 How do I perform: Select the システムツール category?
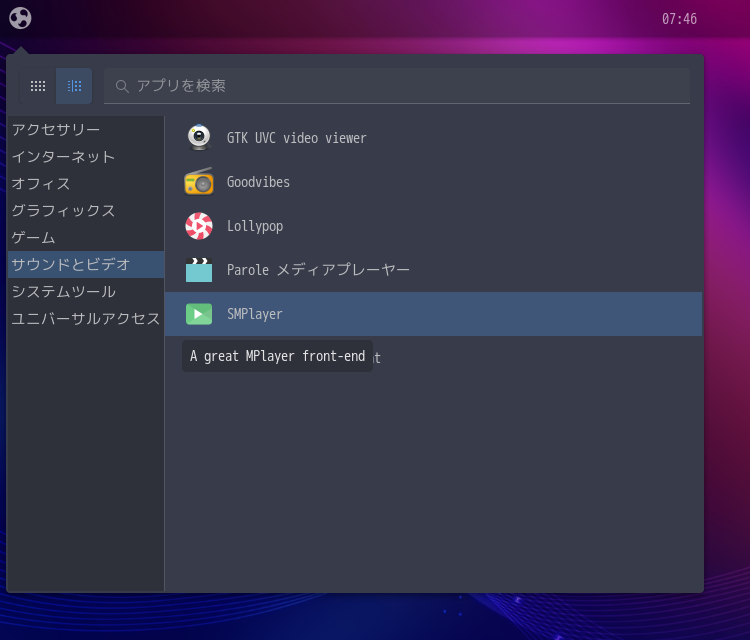point(86,291)
